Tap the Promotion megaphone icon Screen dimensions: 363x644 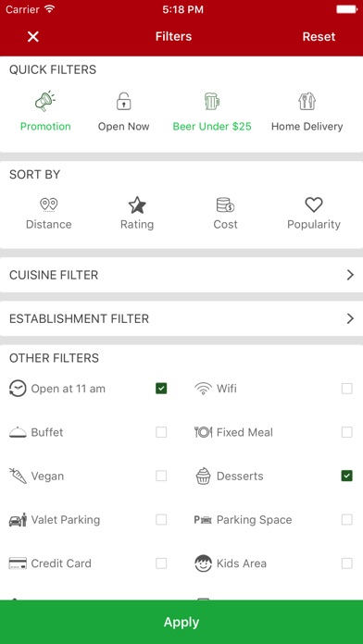tap(45, 101)
